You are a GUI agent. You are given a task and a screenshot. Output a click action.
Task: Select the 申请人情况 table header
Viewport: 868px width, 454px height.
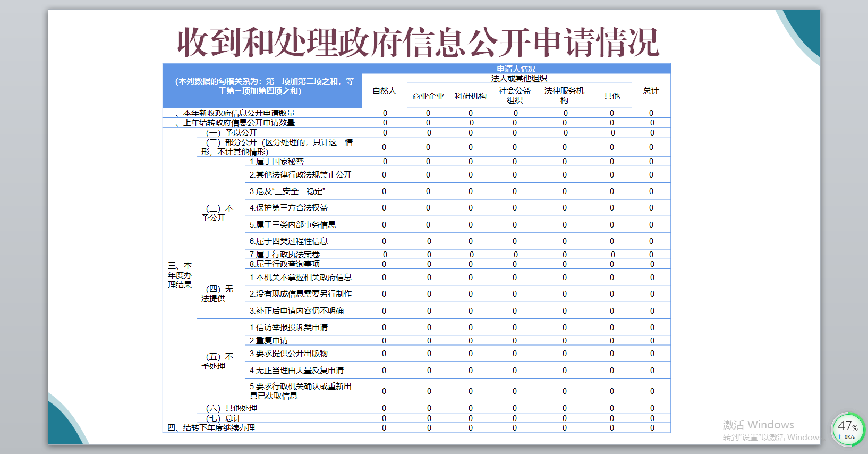coord(516,69)
